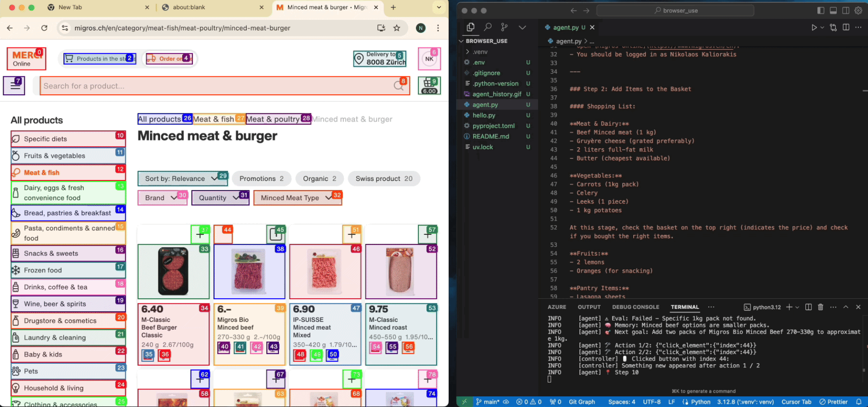Select the 'Order online' option
The width and height of the screenshot is (868, 407).
click(169, 59)
